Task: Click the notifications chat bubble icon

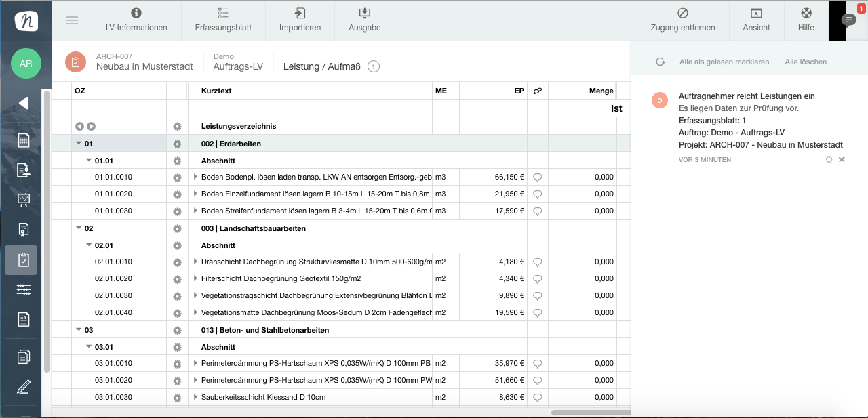Action: (848, 20)
